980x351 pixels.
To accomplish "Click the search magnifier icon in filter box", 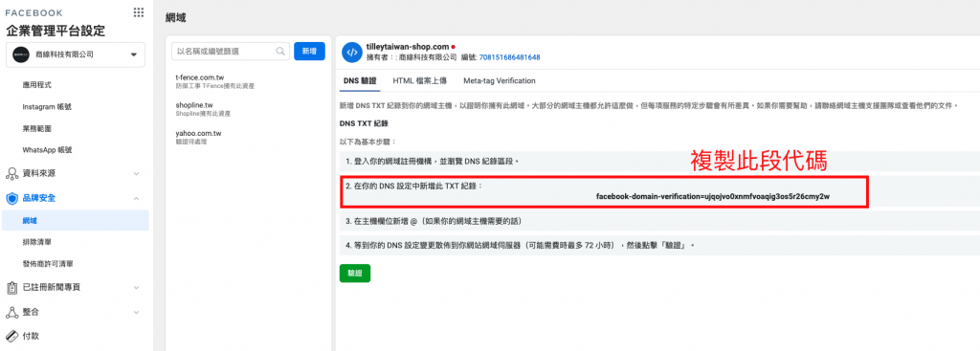I will [280, 52].
